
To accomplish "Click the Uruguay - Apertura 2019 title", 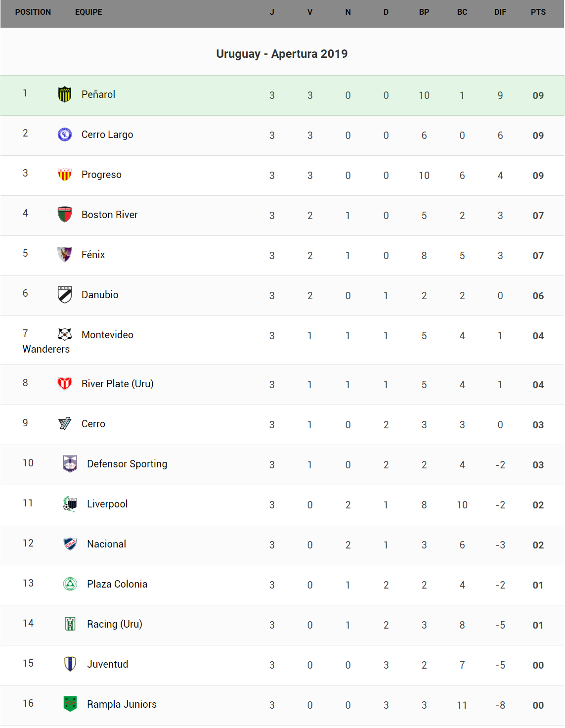I will (282, 54).
